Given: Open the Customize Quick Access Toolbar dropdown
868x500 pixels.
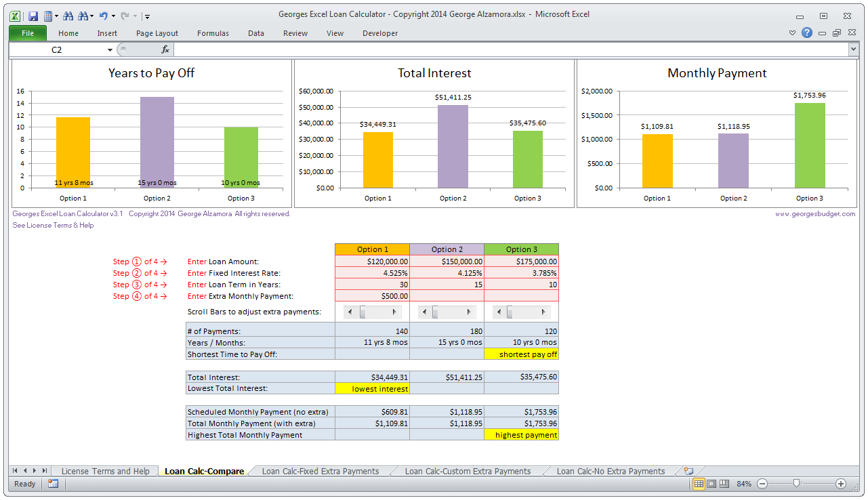Looking at the screenshot, I should pos(148,16).
